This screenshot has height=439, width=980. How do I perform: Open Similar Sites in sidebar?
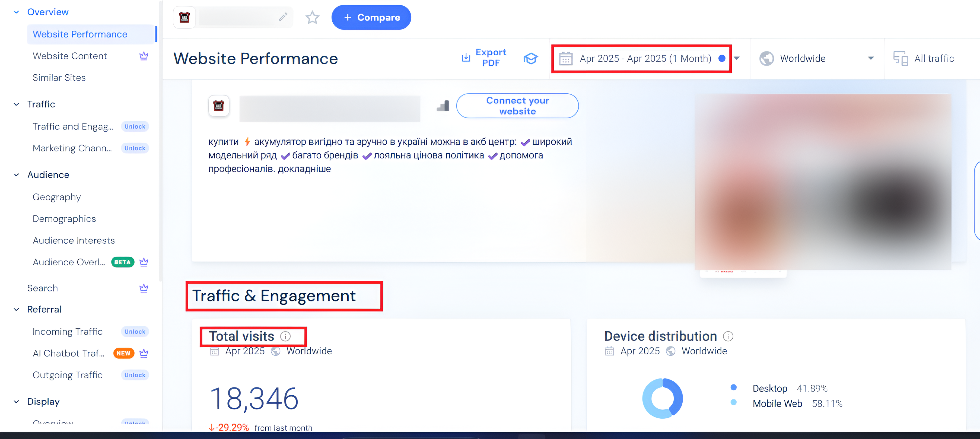point(59,78)
